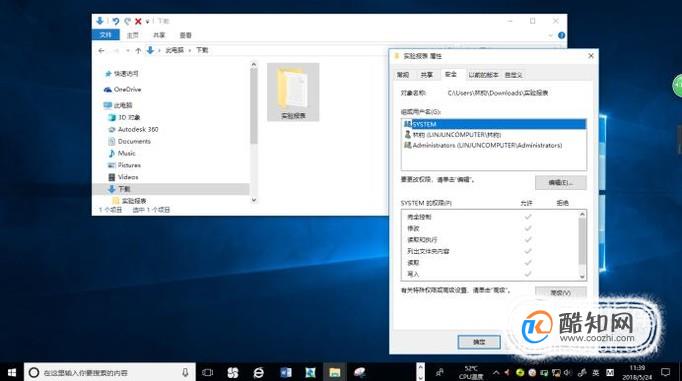
Task: Switch to the 主页 ribbon tab
Action: (x=133, y=35)
